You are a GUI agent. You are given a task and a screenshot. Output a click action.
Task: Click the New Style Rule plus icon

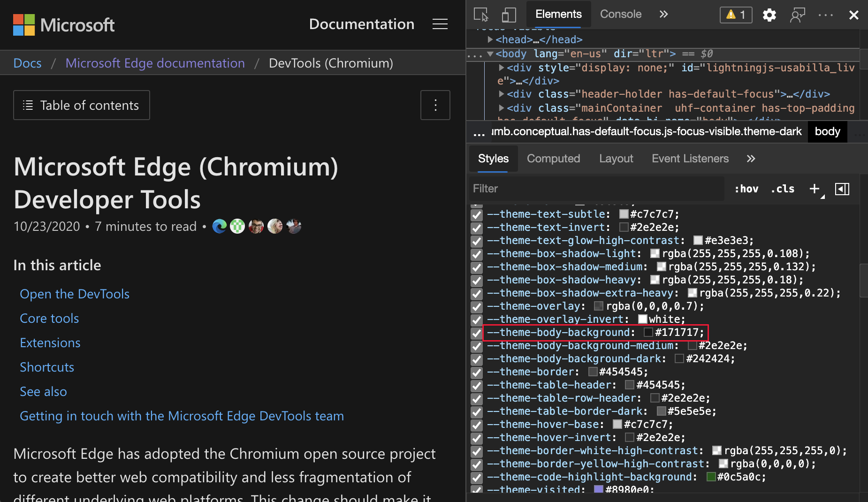(815, 189)
